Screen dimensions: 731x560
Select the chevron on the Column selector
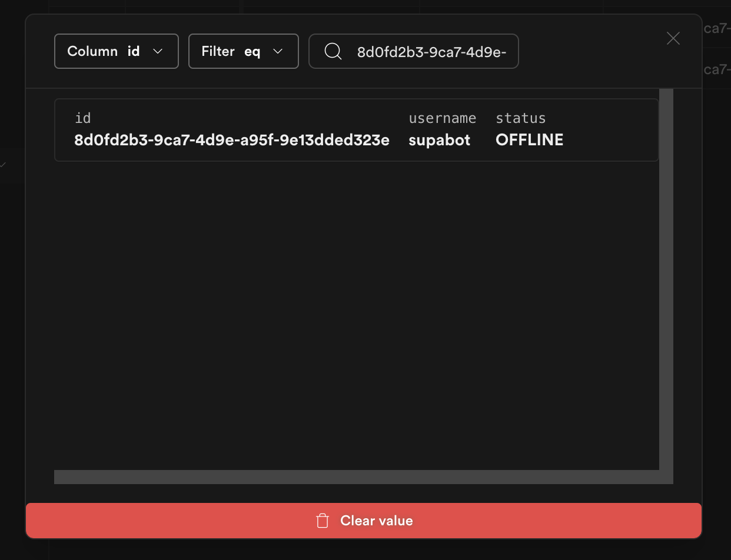pos(158,51)
